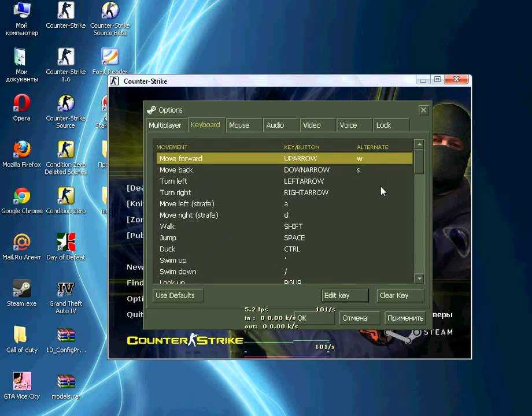Click the SPACE key value
Image resolution: width=532 pixels, height=416 pixels.
point(294,237)
